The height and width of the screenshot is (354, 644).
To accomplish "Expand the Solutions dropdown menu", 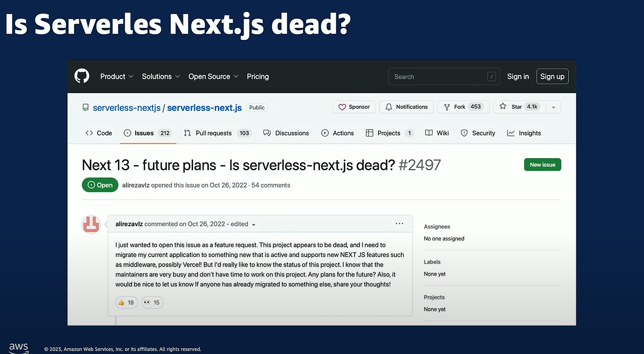I will (161, 76).
